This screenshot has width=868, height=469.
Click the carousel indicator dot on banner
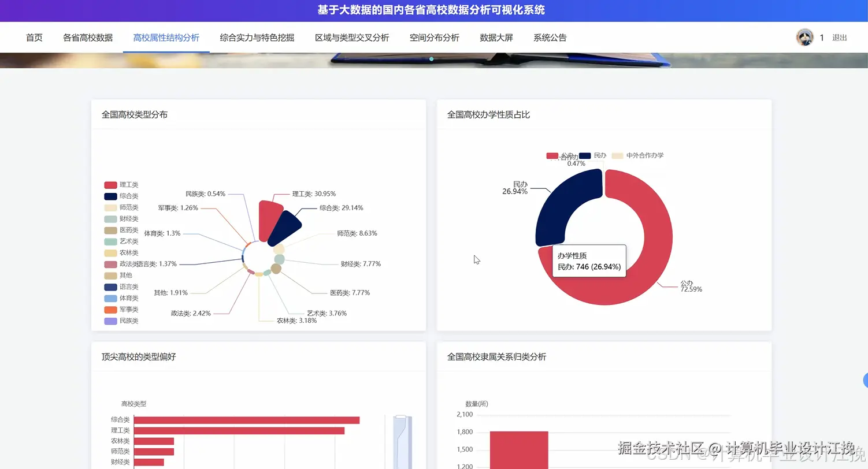[432, 59]
